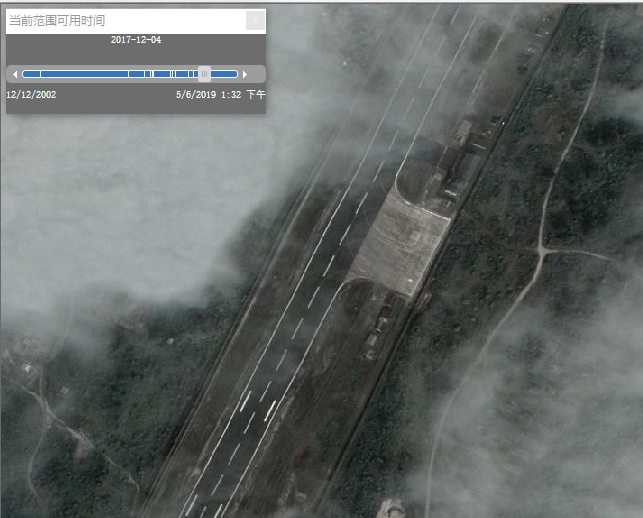The image size is (643, 518).
Task: Step to the previous imagery date arrow
Action: click(x=14, y=74)
